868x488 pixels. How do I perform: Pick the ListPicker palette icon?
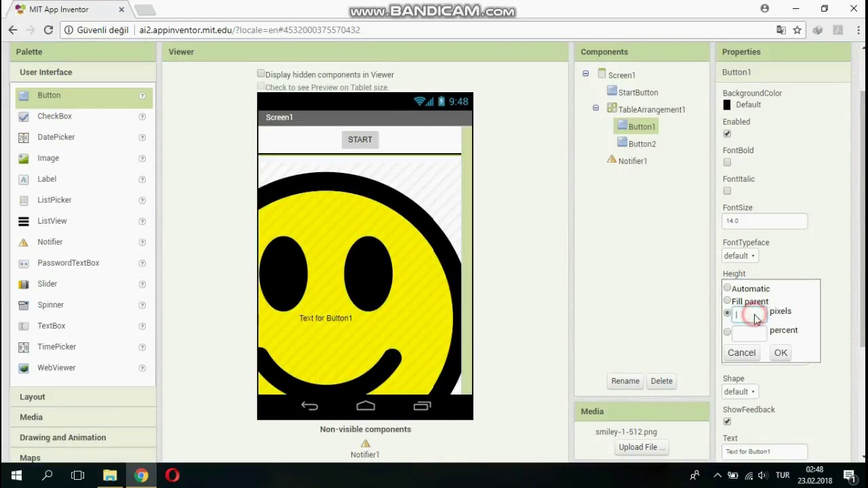(x=24, y=201)
